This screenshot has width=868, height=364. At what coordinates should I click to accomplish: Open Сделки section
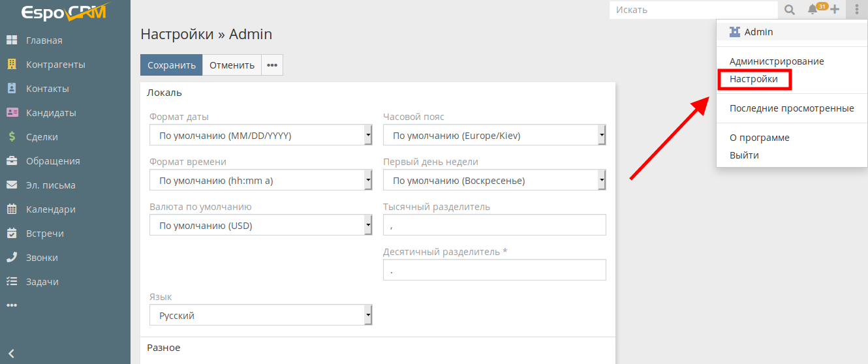[42, 137]
